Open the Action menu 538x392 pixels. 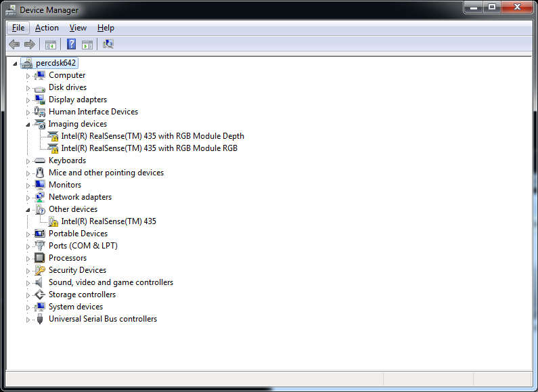tap(47, 28)
